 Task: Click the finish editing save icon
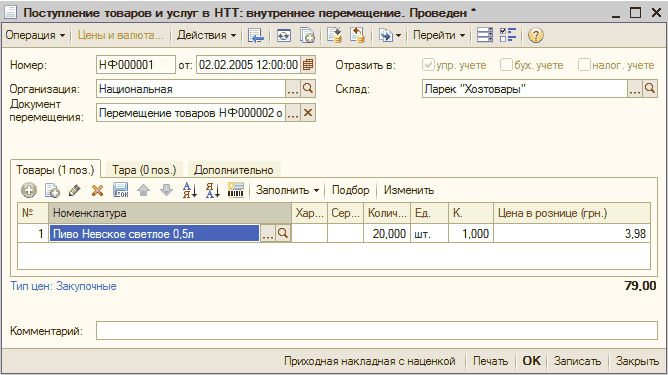click(x=121, y=190)
